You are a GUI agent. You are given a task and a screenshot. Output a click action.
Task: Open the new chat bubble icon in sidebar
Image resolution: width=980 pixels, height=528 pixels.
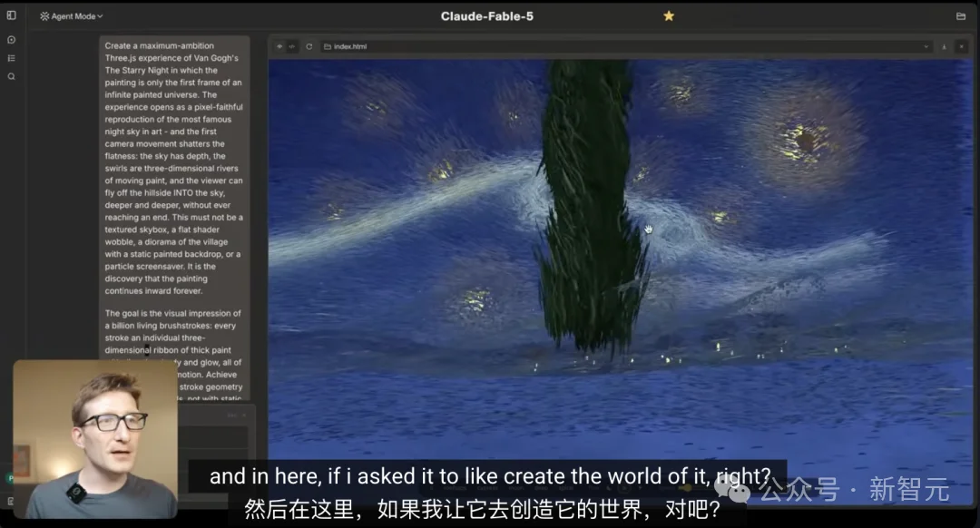click(x=11, y=39)
